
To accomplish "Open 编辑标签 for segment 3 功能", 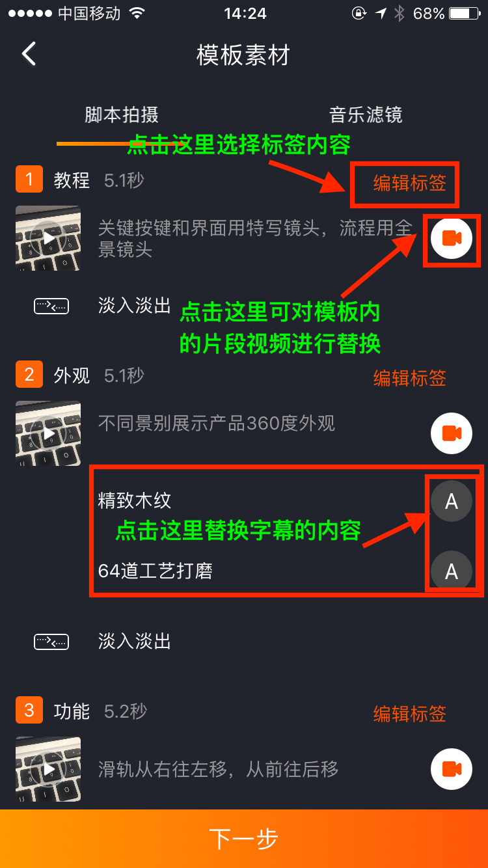I will 410,714.
